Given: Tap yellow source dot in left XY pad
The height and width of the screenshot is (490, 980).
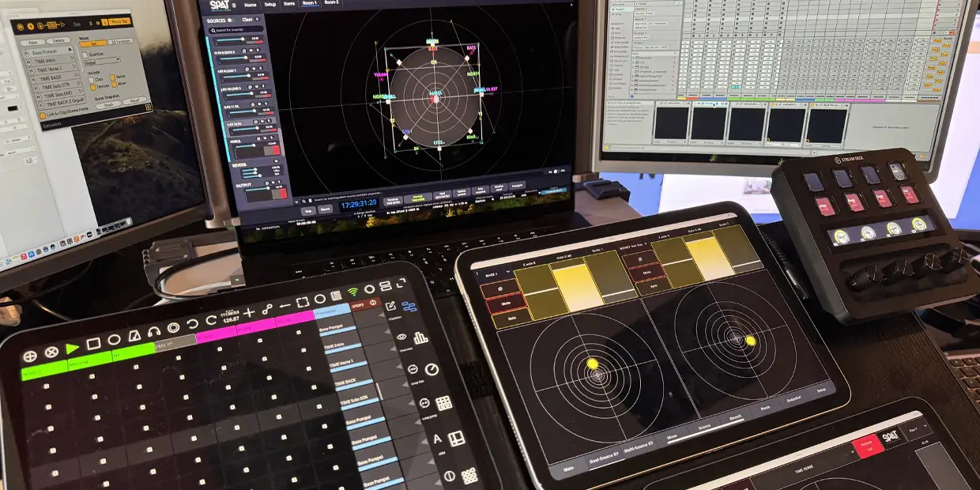Looking at the screenshot, I should pos(592,364).
